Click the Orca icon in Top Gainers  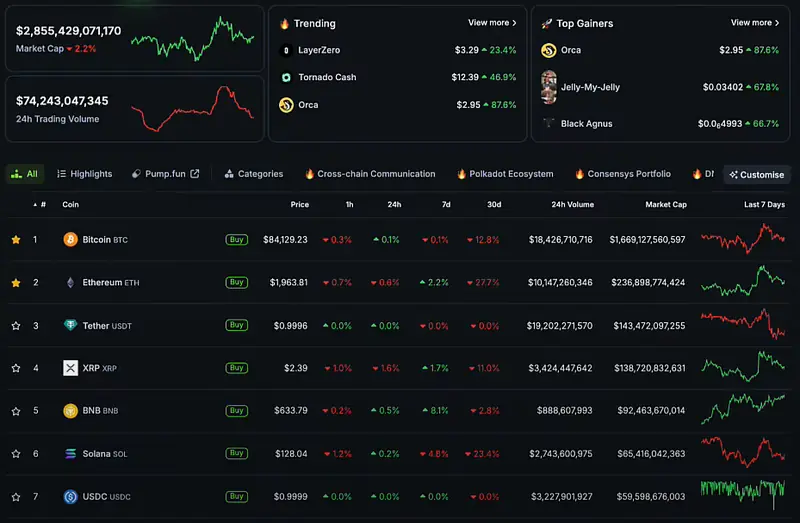point(548,50)
